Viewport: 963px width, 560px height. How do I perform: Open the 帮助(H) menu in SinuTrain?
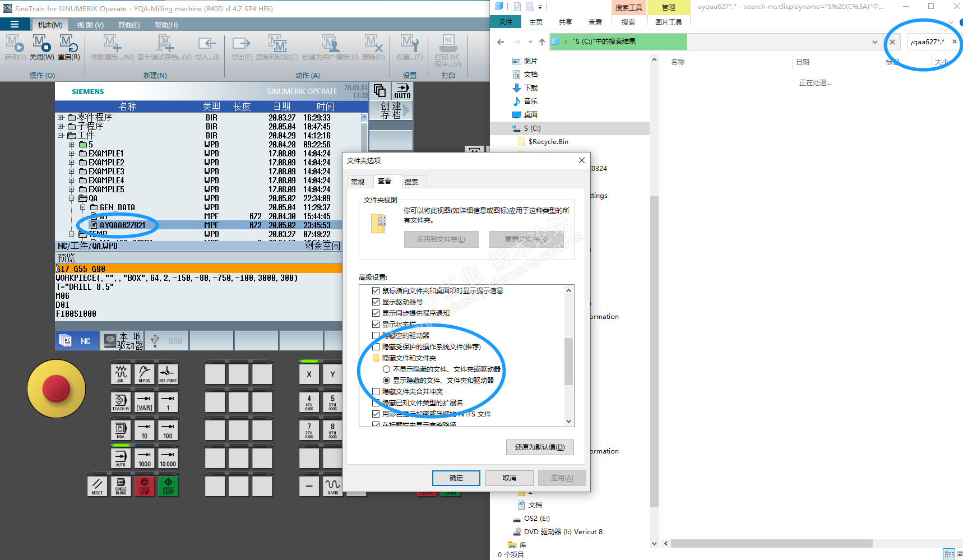(x=166, y=25)
